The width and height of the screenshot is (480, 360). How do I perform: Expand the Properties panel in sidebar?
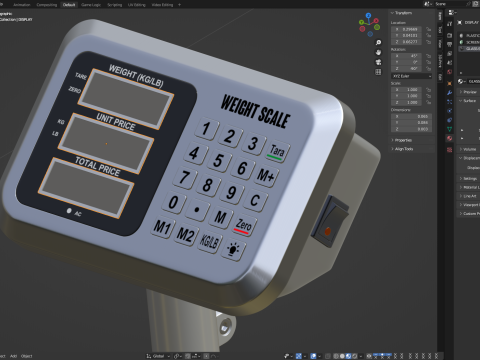402,140
